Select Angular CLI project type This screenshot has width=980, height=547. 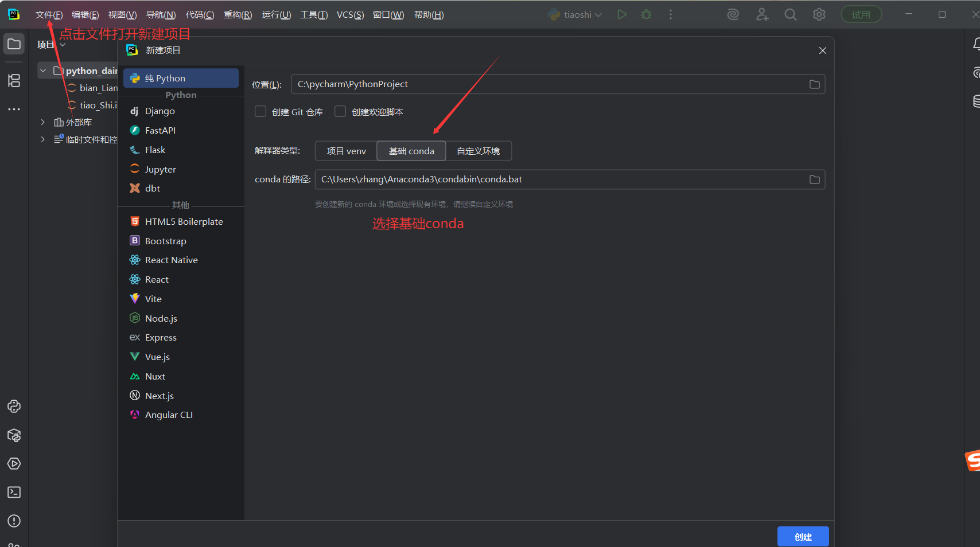pos(181,415)
